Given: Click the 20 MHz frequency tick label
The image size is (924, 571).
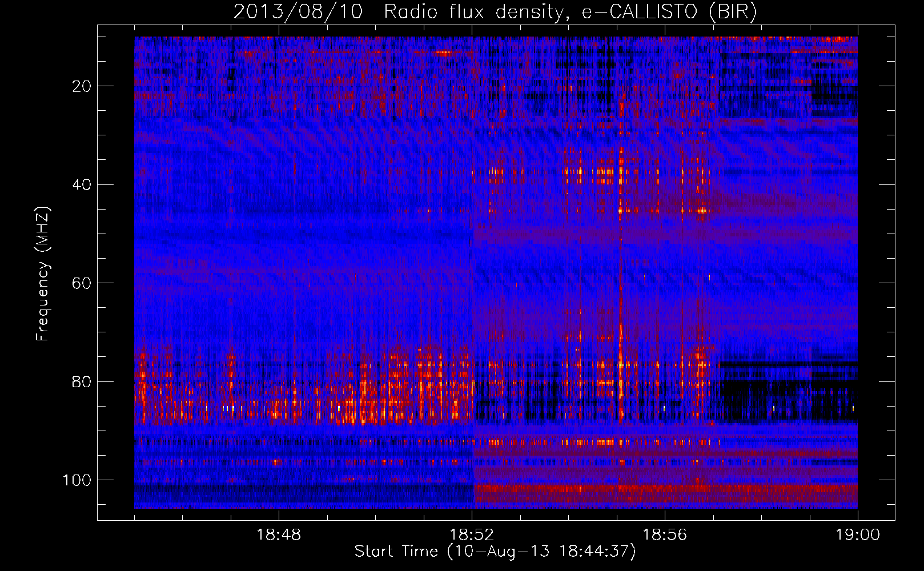Looking at the screenshot, I should 82,86.
